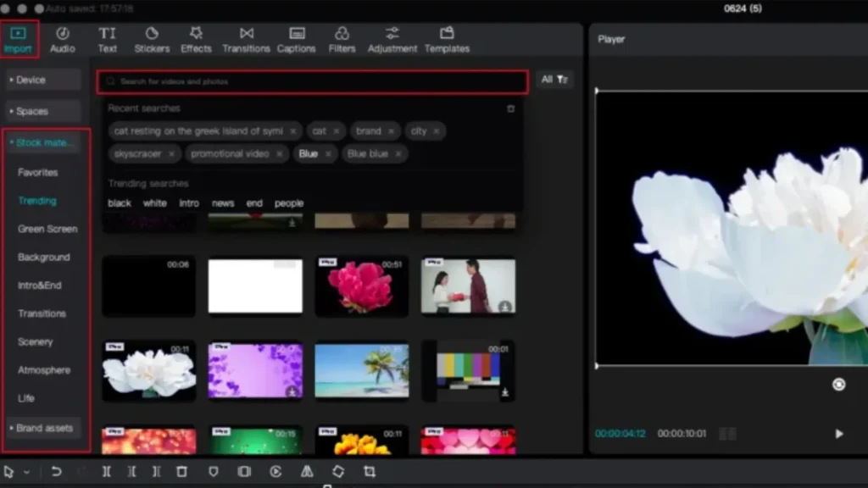Search trending term 'white'
This screenshot has width=868, height=488.
click(154, 203)
